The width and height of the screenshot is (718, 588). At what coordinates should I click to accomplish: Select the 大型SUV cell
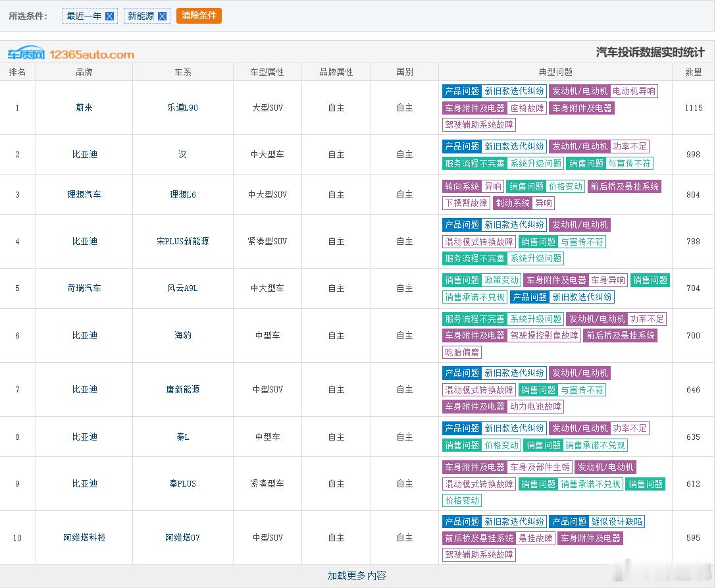click(267, 108)
